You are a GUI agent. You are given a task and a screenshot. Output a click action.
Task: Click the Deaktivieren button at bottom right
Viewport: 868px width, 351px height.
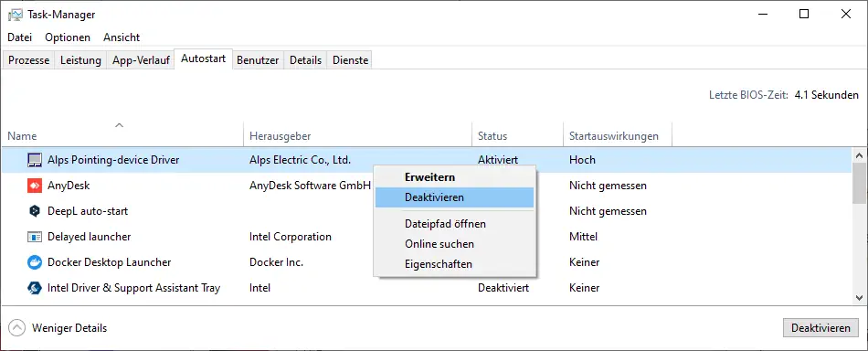821,328
